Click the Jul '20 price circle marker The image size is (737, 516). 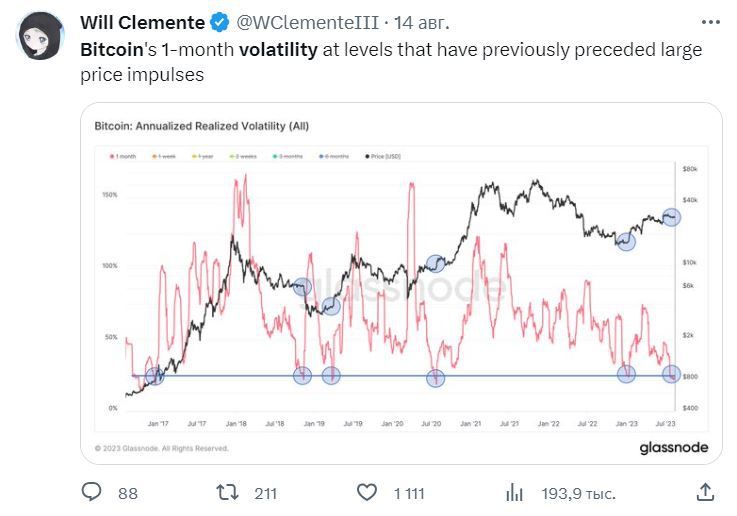click(435, 263)
